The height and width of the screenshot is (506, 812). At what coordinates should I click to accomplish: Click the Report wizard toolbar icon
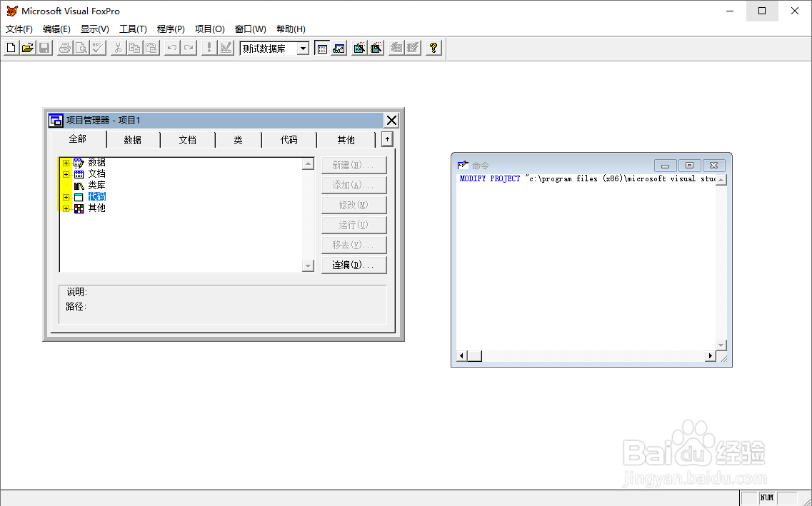click(x=376, y=48)
